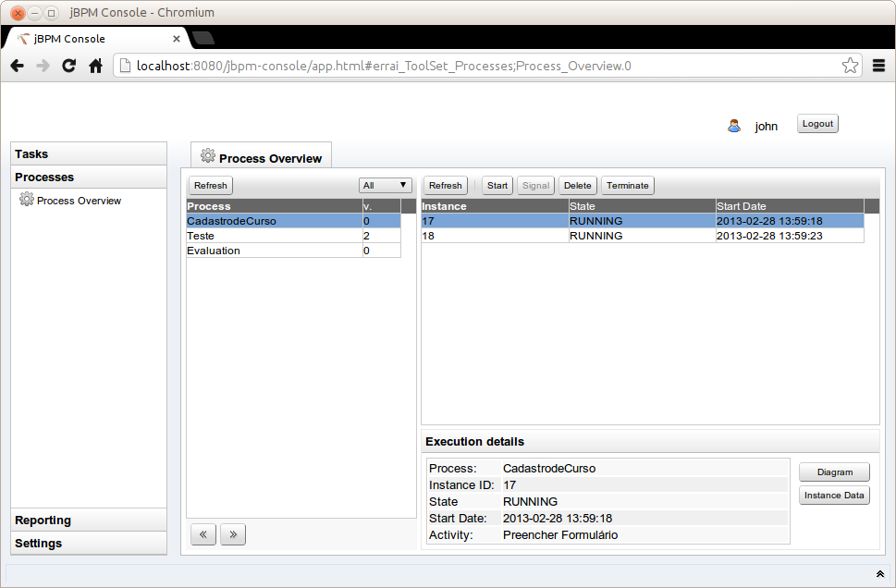Expand the bottom status panel chevron
Viewport: 896px width, 588px height.
879,574
